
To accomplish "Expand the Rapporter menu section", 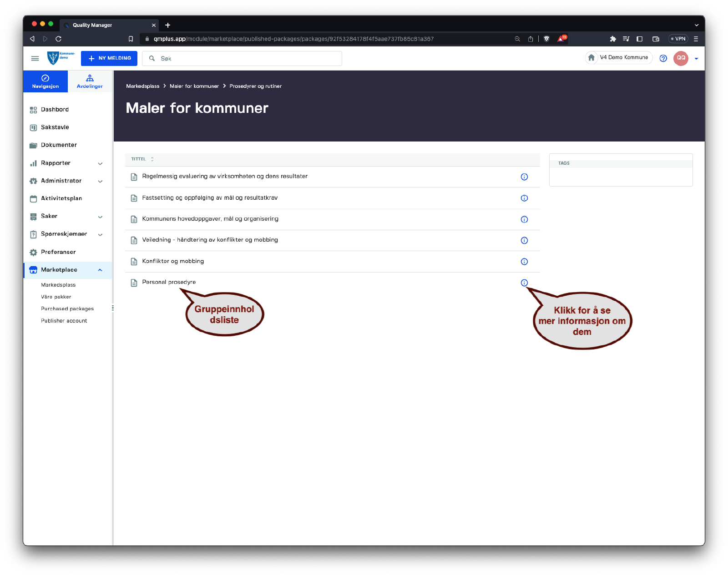I will click(100, 163).
